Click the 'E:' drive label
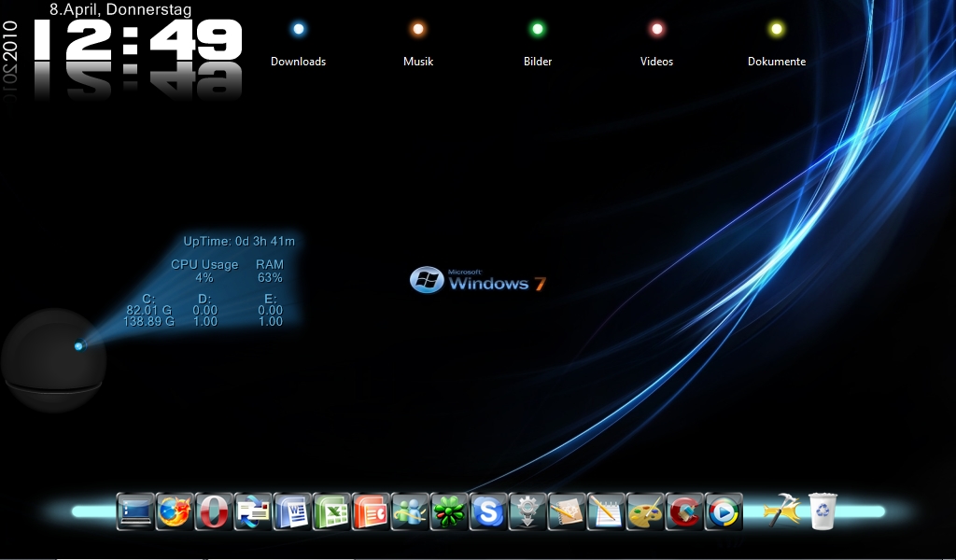Viewport: 956px width, 560px height. pyautogui.click(x=270, y=300)
